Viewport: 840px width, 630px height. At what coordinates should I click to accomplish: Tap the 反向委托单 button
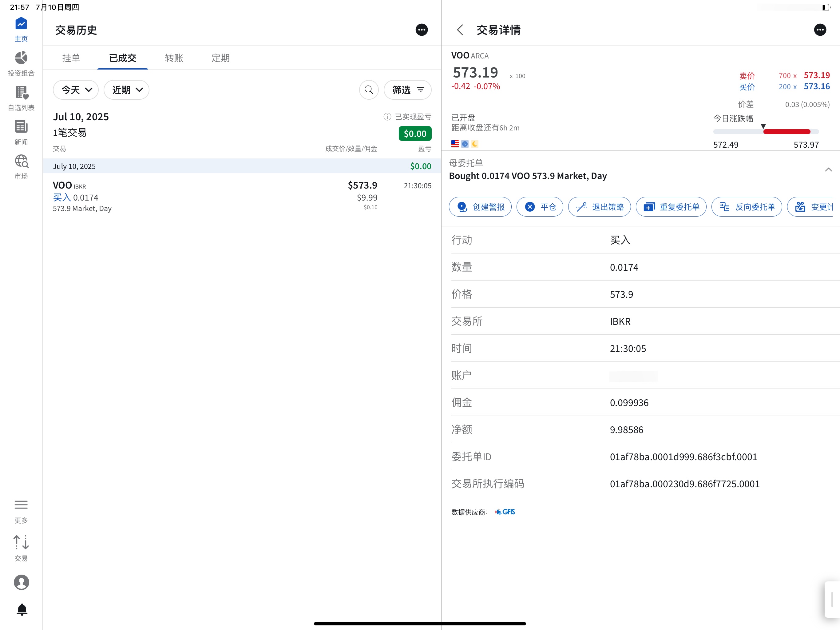click(x=747, y=207)
